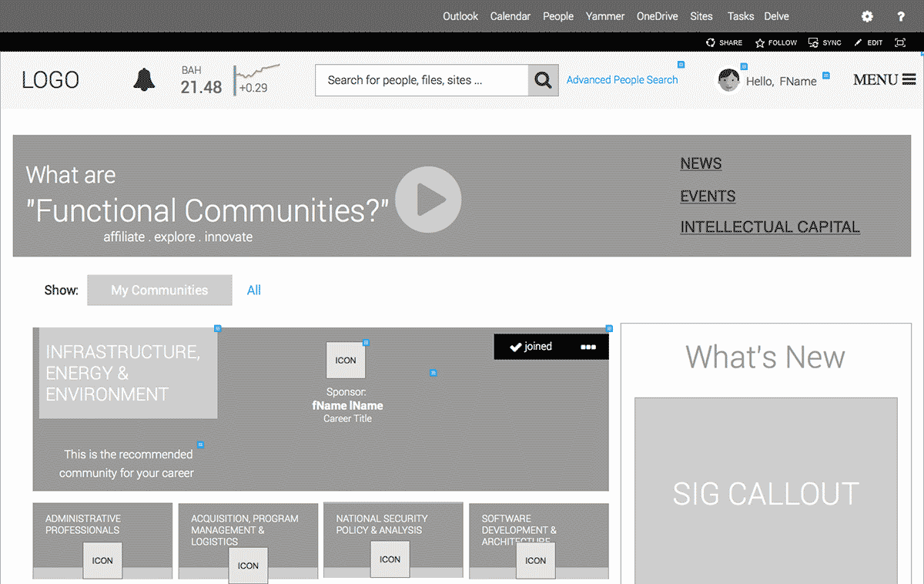Click the Edit pencil icon
Image resolution: width=924 pixels, height=584 pixels.
coord(859,43)
